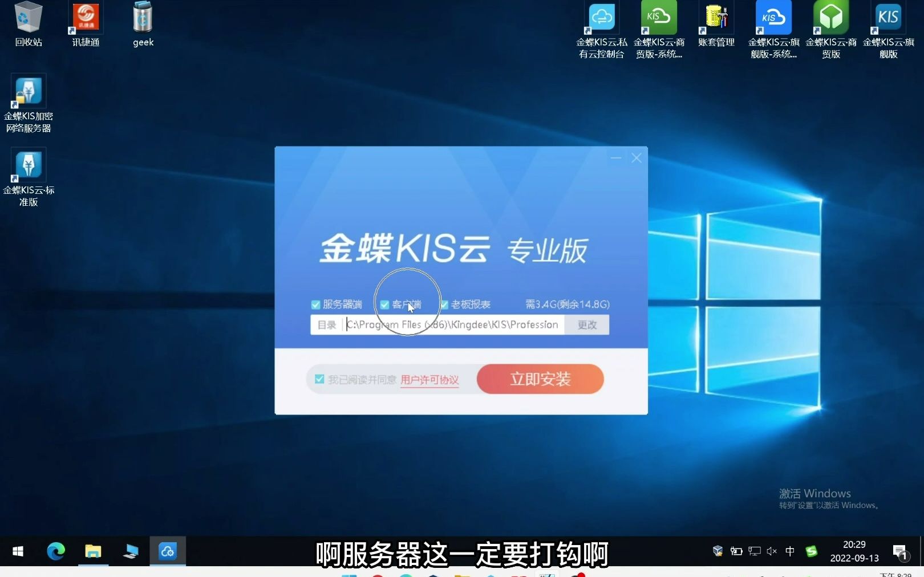Open 金蝶KIS加密网络服务器 desktop shortcut
Screen dimensions: 924x577
(x=29, y=103)
